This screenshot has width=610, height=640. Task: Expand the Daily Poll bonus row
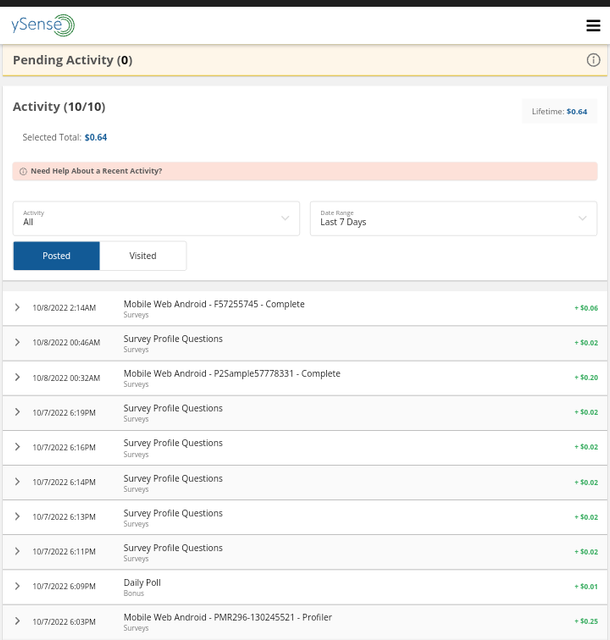point(18,586)
